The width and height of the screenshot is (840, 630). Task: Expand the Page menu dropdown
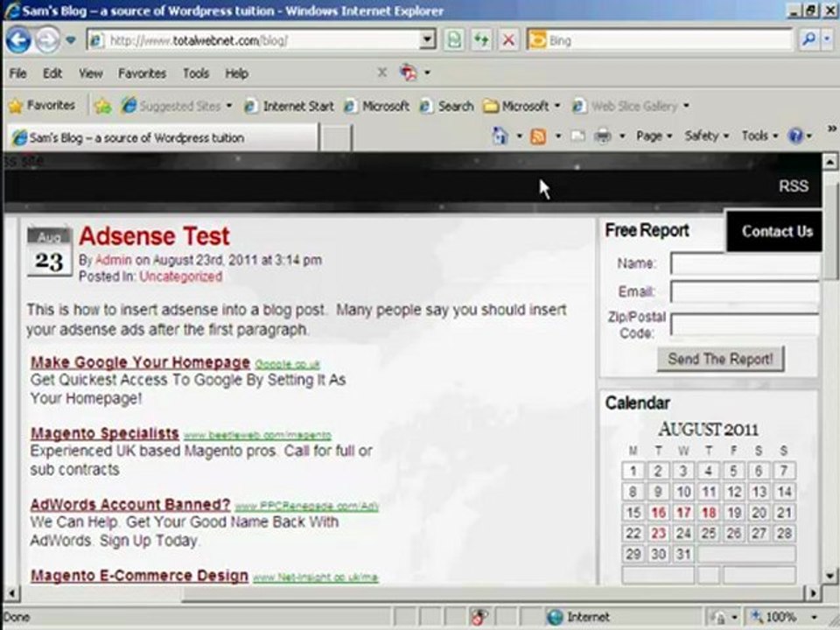[x=654, y=136]
